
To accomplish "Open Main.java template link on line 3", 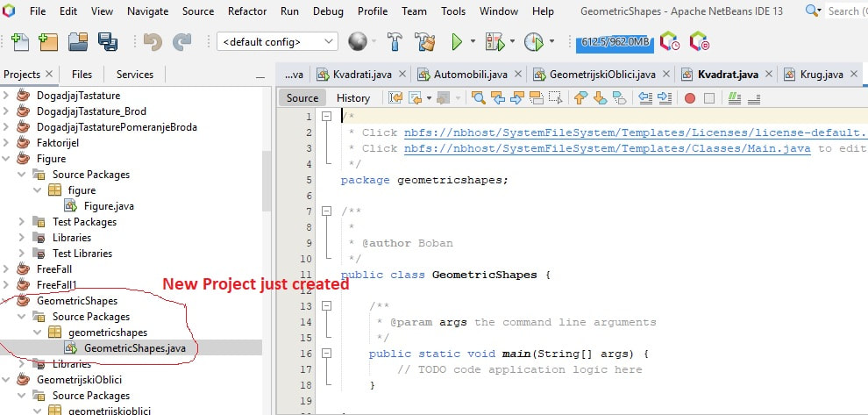I will coord(608,148).
